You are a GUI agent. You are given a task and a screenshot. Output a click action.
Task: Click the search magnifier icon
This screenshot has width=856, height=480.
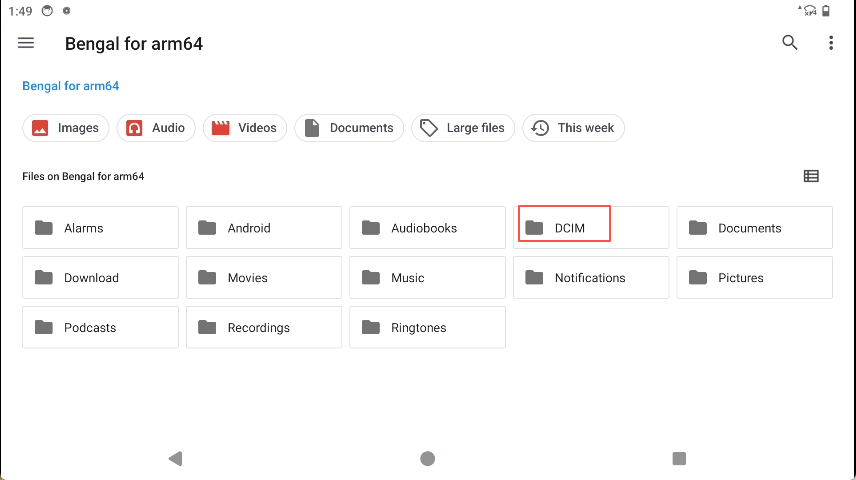coord(790,43)
